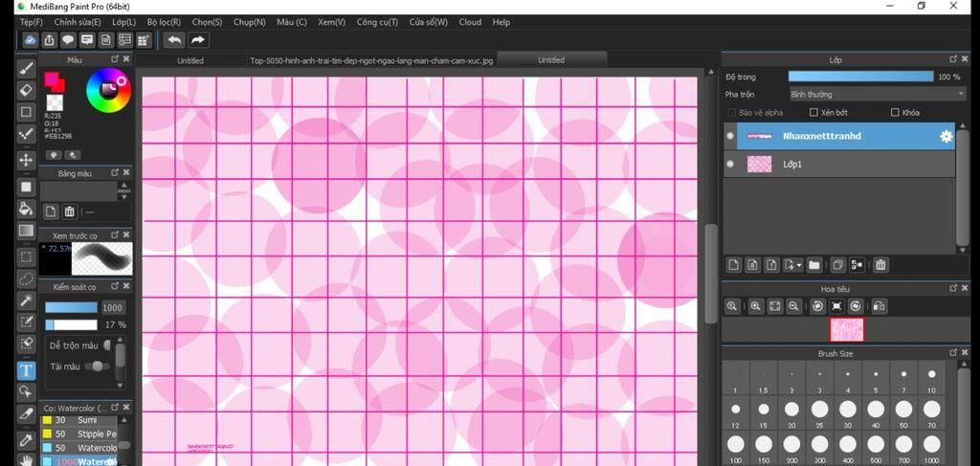The image size is (980, 466).
Task: Duplicate the layer icon in Lớp panel
Action: tap(838, 265)
